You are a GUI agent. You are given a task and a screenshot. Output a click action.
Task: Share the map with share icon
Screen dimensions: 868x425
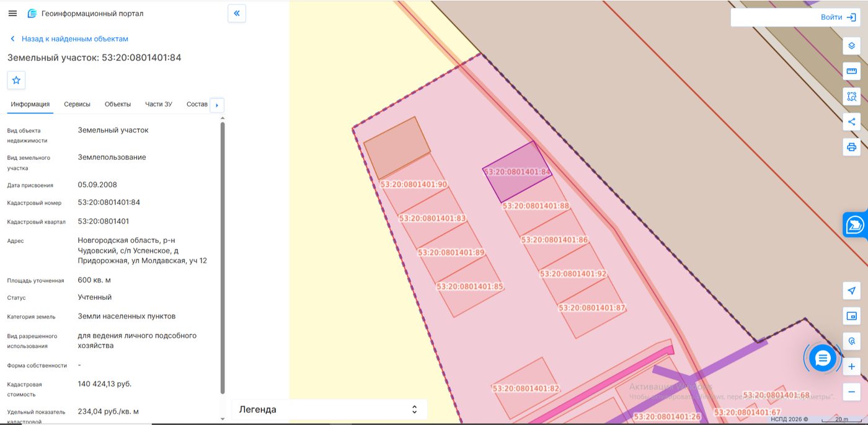(852, 121)
